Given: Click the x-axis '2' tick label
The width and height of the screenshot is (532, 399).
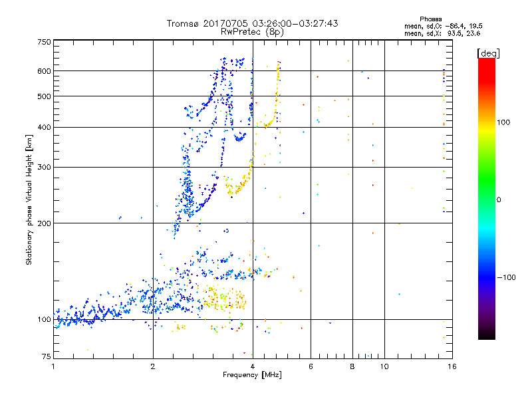Looking at the screenshot, I should [153, 366].
